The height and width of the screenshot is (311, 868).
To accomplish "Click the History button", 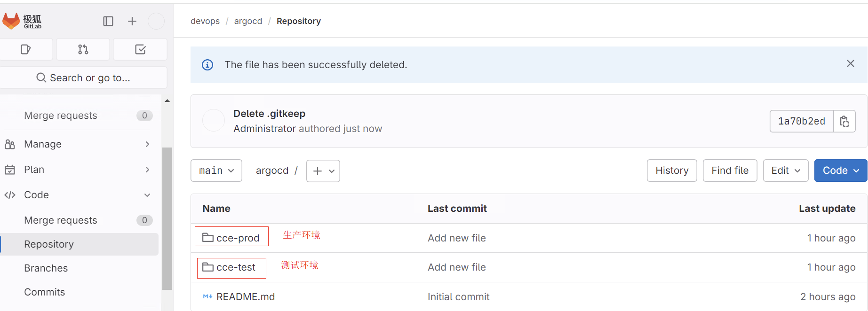I will (x=672, y=171).
